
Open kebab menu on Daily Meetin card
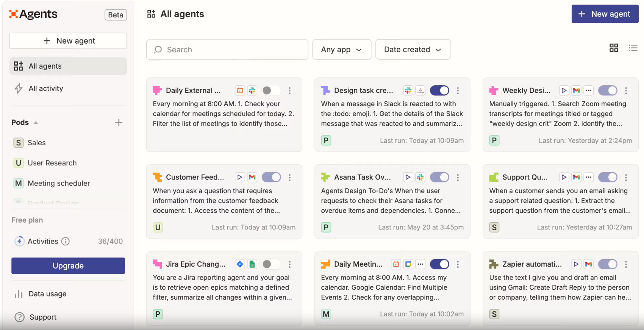[458, 264]
